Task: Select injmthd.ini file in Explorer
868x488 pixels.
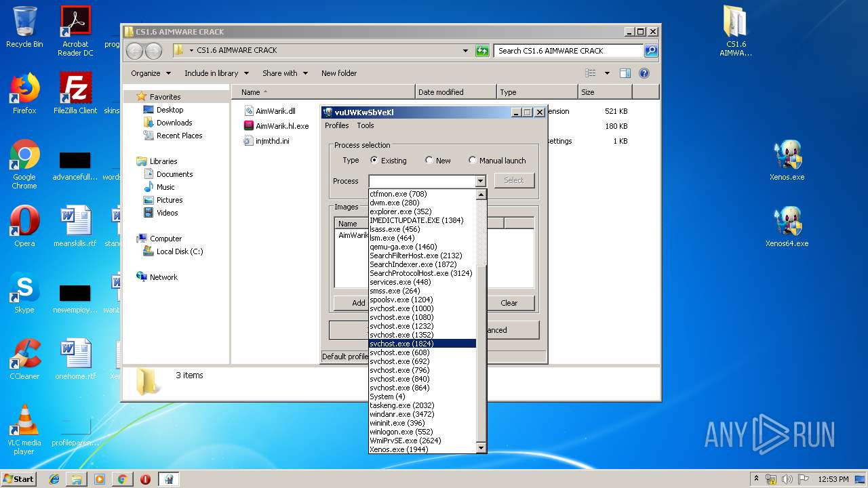Action: 267,141
